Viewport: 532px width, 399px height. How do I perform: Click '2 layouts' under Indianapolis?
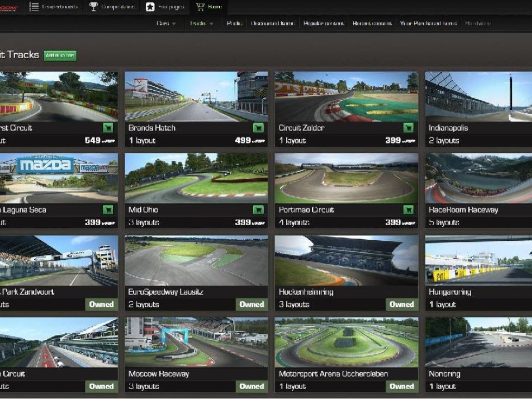pos(444,140)
